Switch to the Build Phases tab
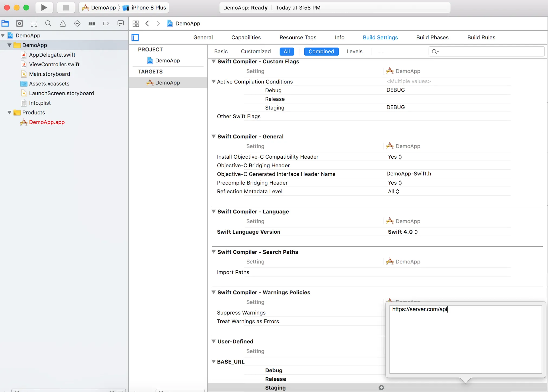The width and height of the screenshot is (548, 392). [x=432, y=37]
